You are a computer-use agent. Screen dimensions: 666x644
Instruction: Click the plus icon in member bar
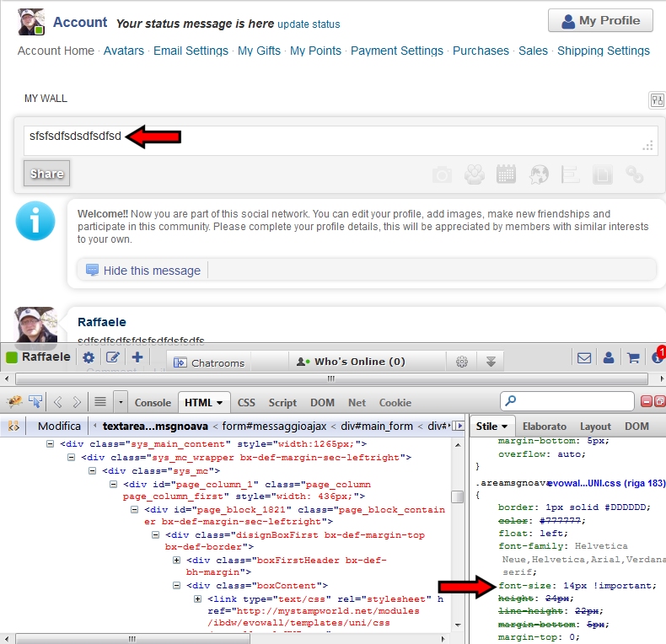137,357
